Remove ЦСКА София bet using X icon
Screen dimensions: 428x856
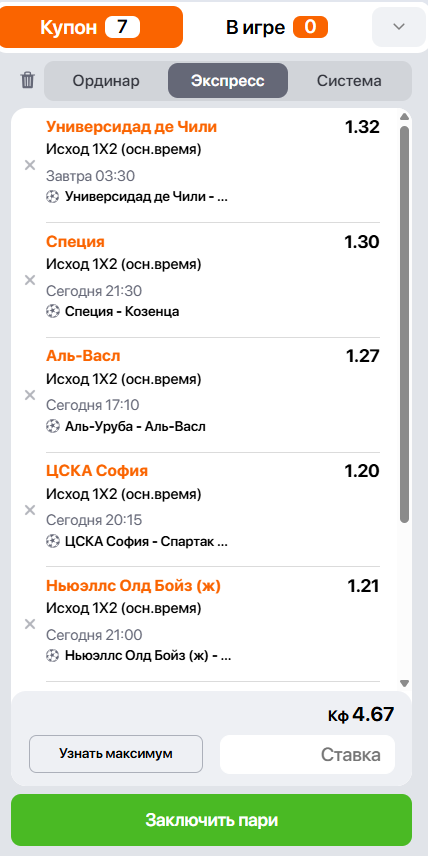pos(30,510)
